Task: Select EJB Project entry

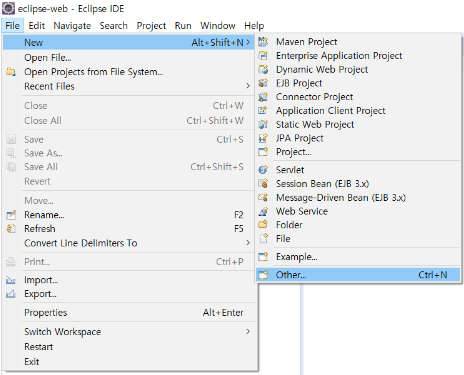Action: click(x=358, y=83)
